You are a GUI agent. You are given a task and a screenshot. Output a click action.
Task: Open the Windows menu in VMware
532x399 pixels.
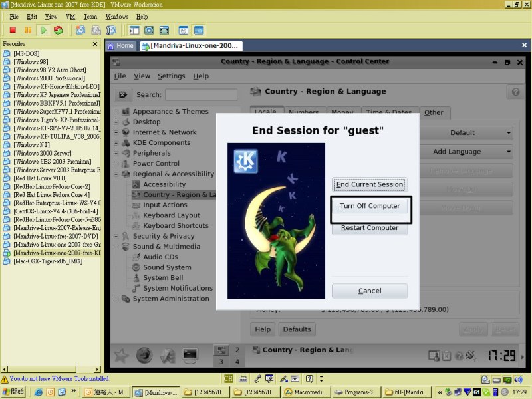(x=117, y=17)
